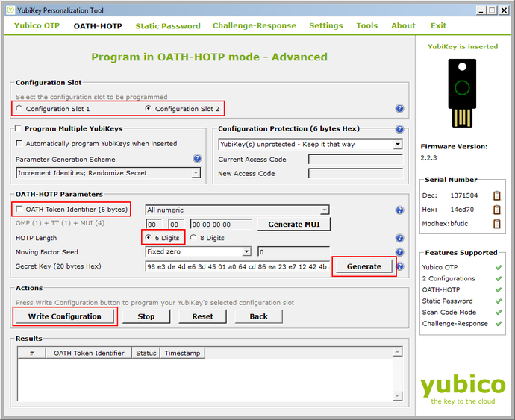Generate a new secret key

[x=364, y=266]
